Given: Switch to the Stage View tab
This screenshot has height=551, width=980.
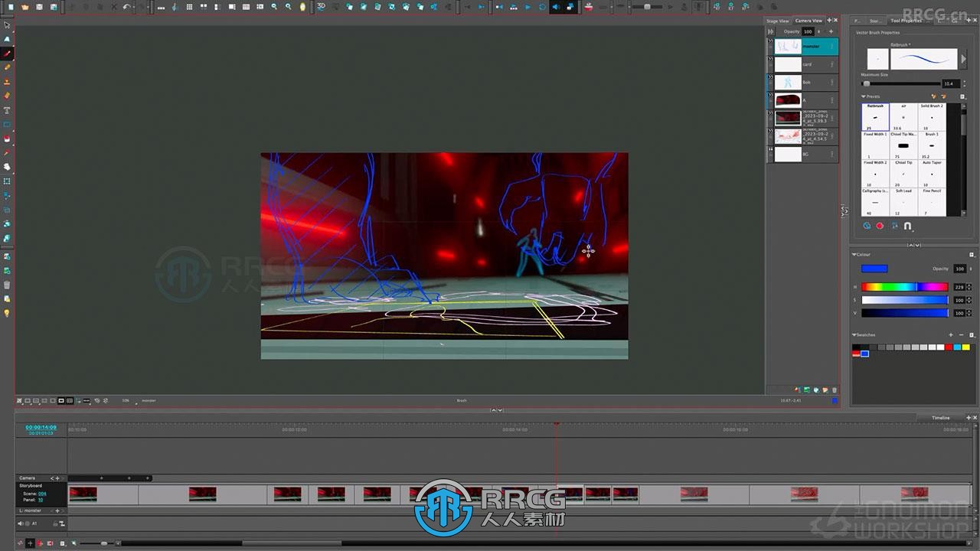Looking at the screenshot, I should pos(778,21).
